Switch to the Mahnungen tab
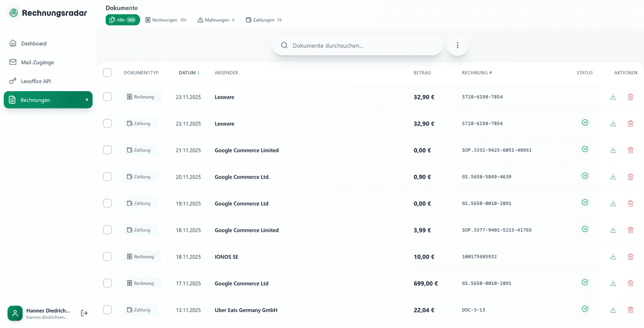644x328 pixels. pos(216,20)
